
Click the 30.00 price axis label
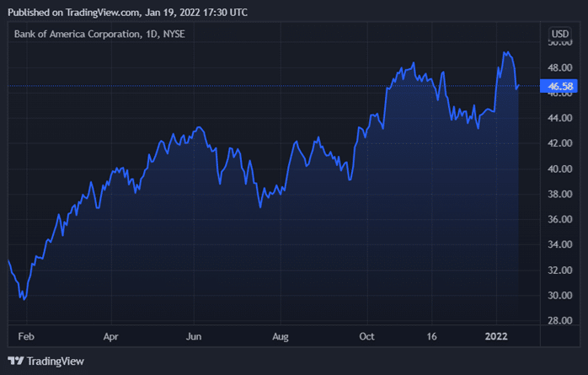point(560,296)
